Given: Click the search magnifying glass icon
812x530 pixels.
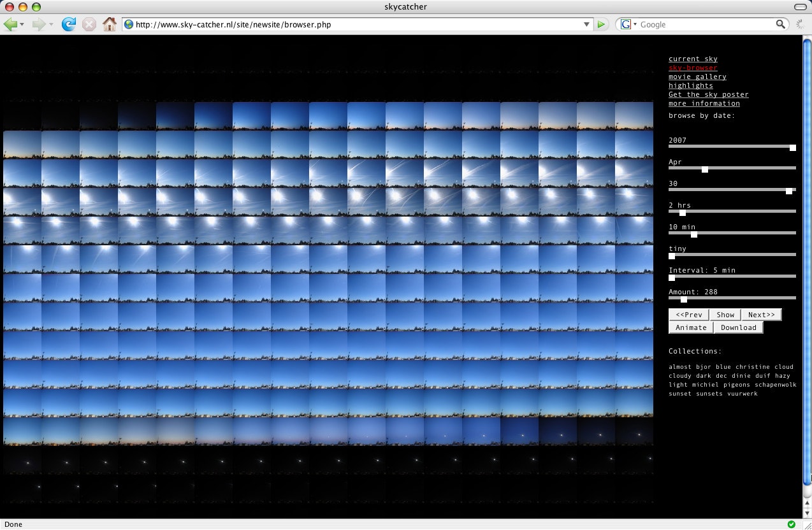Looking at the screenshot, I should pyautogui.click(x=781, y=24).
